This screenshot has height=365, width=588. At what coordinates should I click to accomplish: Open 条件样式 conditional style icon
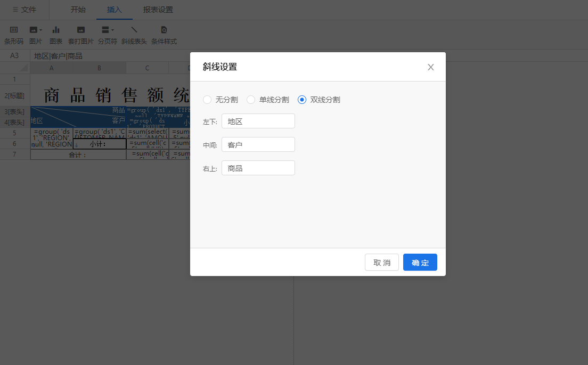click(164, 30)
